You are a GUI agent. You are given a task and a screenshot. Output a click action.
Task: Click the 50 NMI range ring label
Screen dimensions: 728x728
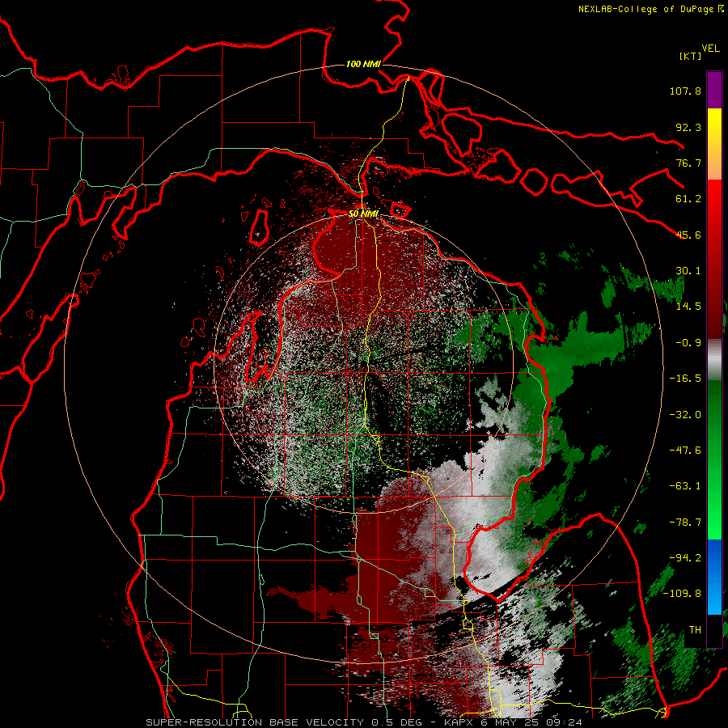click(363, 214)
